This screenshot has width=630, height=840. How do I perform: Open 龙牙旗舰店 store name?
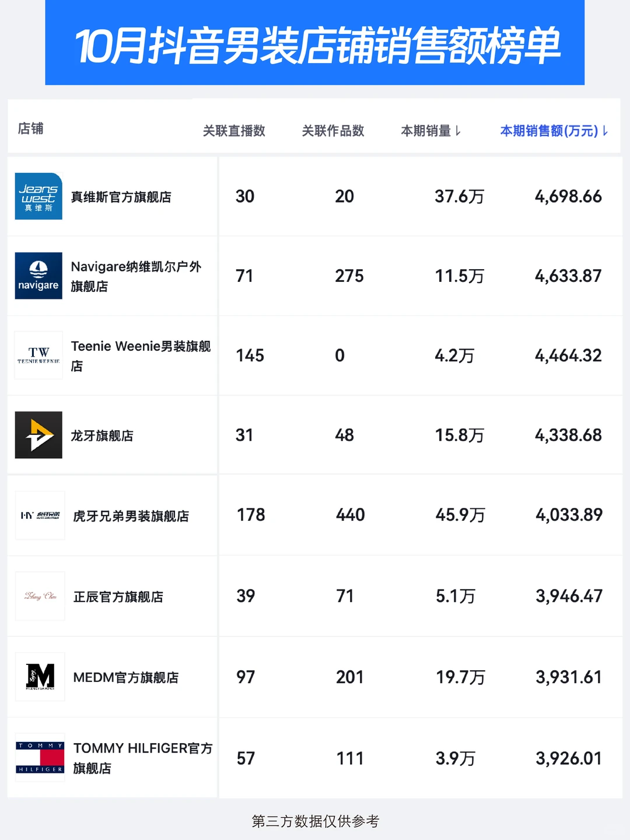(102, 435)
